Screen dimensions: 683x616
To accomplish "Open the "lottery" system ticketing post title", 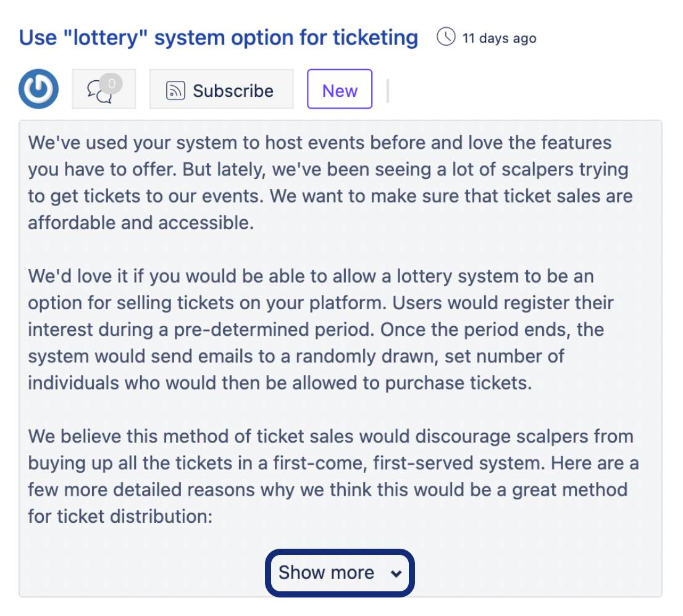I will pos(219,38).
